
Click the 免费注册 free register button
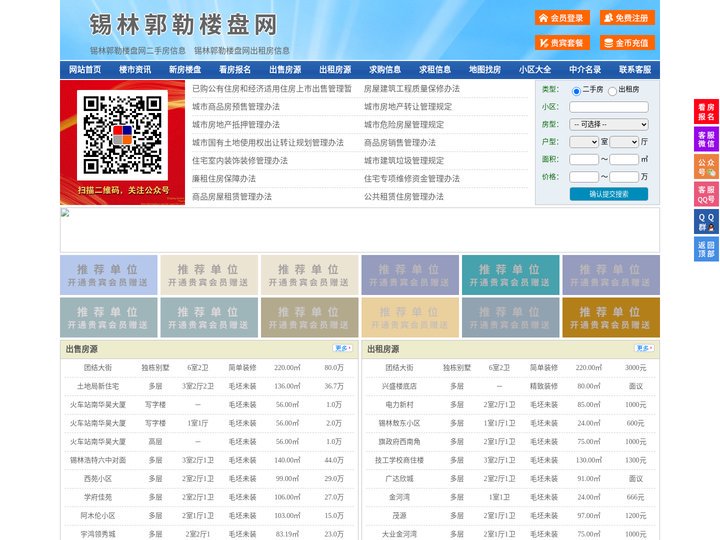coord(627,18)
